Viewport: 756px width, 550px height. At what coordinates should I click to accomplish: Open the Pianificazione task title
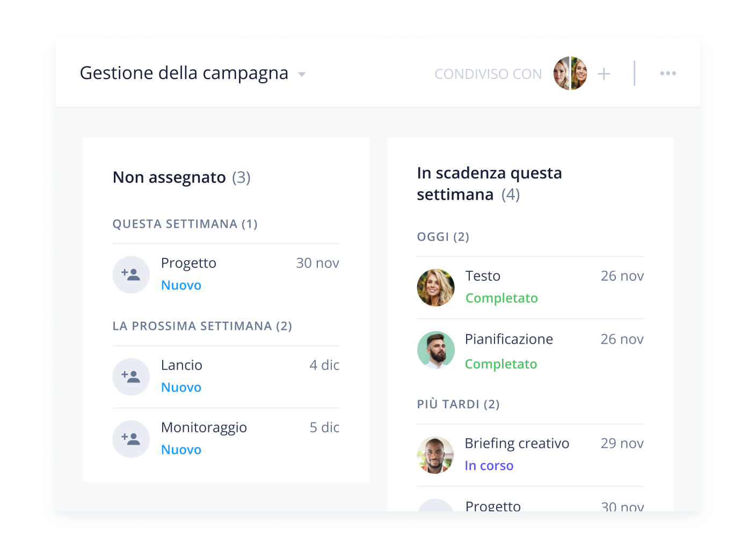(x=508, y=339)
